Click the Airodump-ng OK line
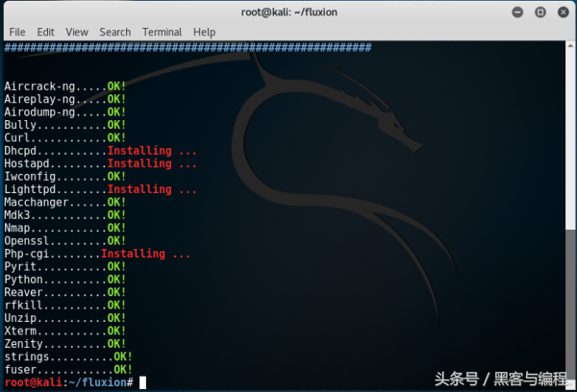577x392 pixels. (x=65, y=112)
